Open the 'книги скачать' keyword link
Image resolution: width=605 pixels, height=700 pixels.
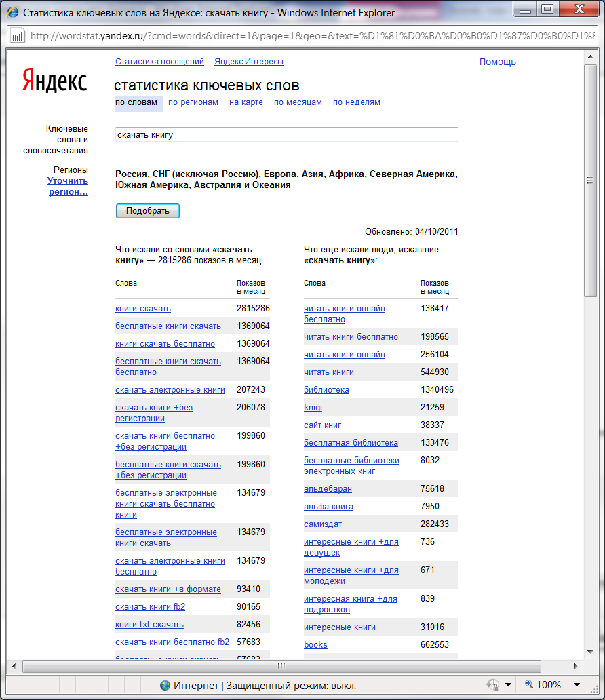pyautogui.click(x=143, y=309)
